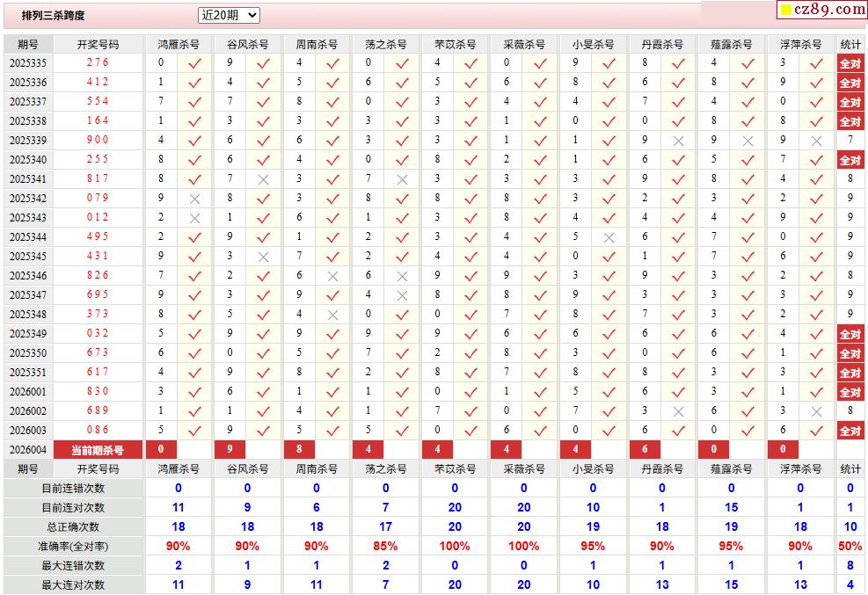
Task: Click the gray cross in 丹霞杀号 for row 2025339
Action: click(678, 141)
